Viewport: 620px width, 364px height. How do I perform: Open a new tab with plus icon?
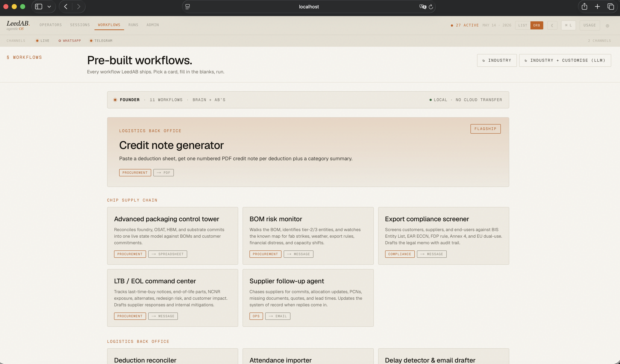(597, 7)
